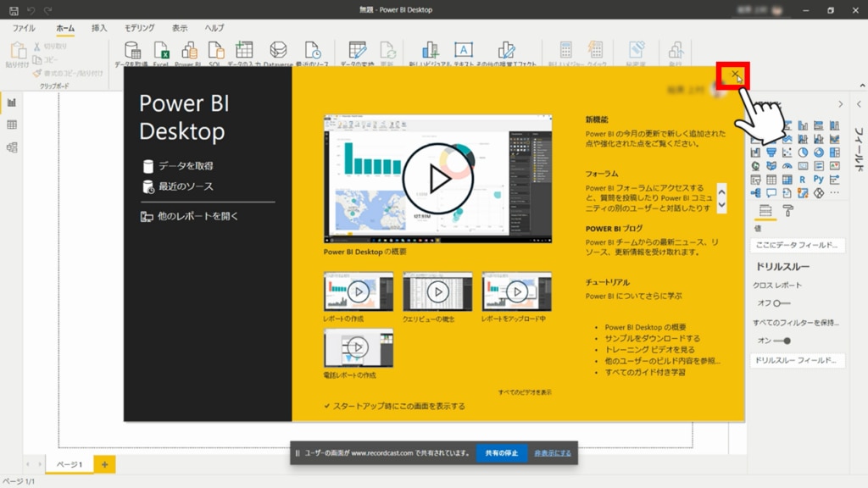Image resolution: width=868 pixels, height=488 pixels.
Task: Select the Python visual icon
Action: point(818,180)
